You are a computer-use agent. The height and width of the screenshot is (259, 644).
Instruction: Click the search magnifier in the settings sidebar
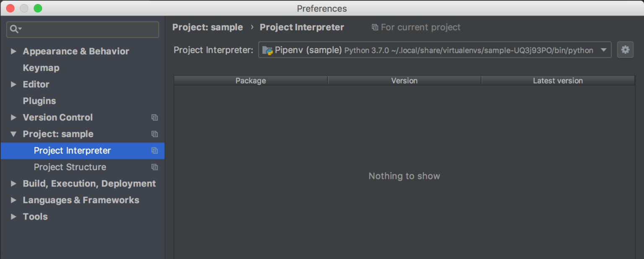pyautogui.click(x=13, y=29)
